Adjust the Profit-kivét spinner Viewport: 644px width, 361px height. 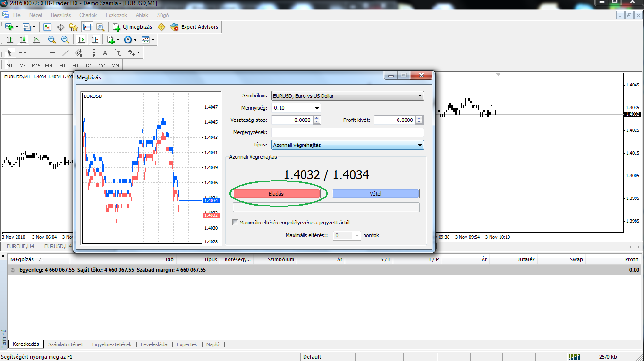point(418,120)
